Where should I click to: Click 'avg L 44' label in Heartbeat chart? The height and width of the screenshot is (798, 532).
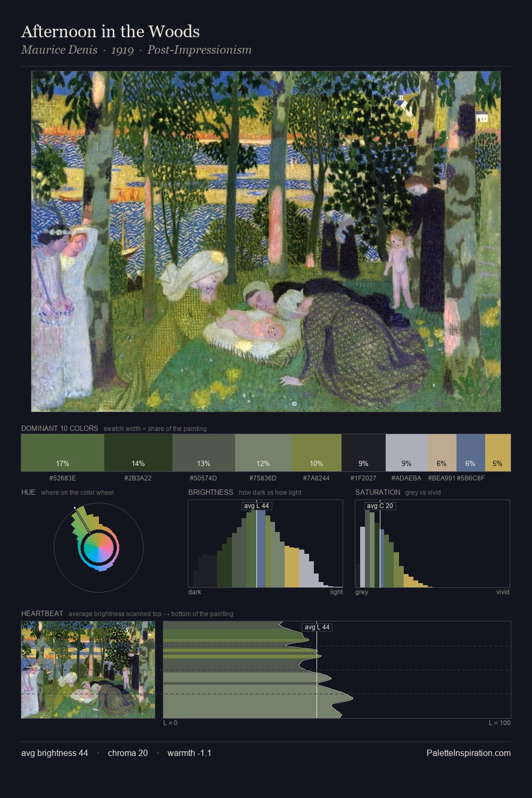coord(317,627)
